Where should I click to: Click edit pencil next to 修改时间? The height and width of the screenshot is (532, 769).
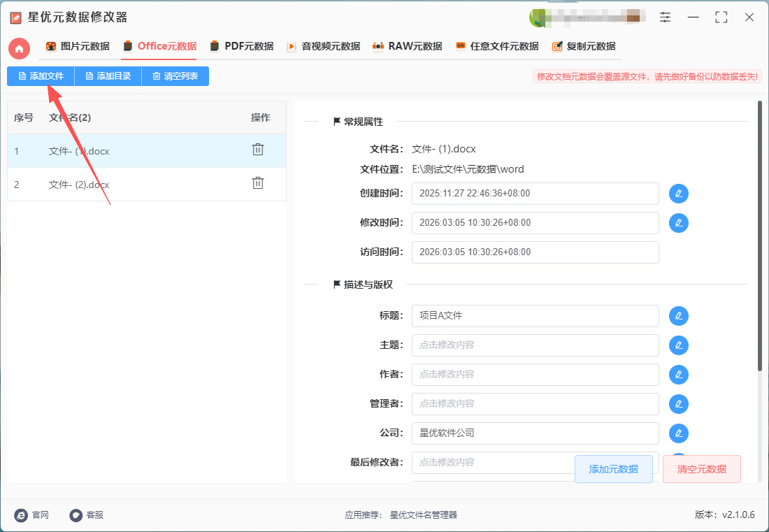click(678, 223)
